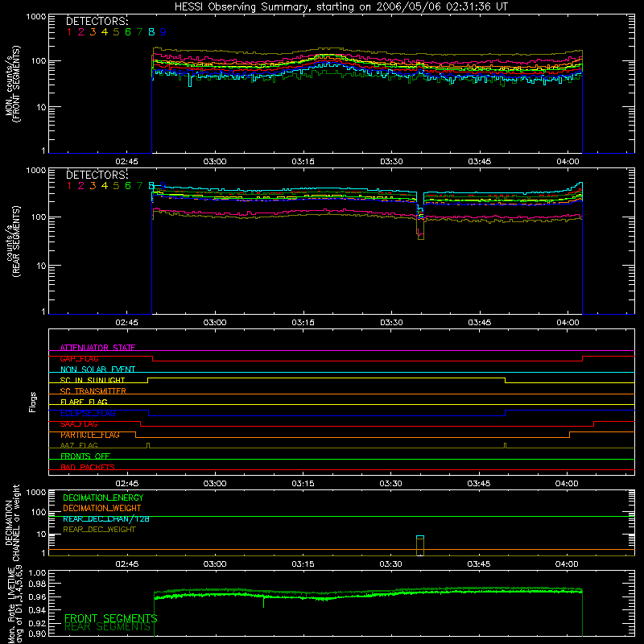Image resolution: width=644 pixels, height=644 pixels.
Task: Click the REAR_DEC_WEIGHT legend entry
Action: 99,530
